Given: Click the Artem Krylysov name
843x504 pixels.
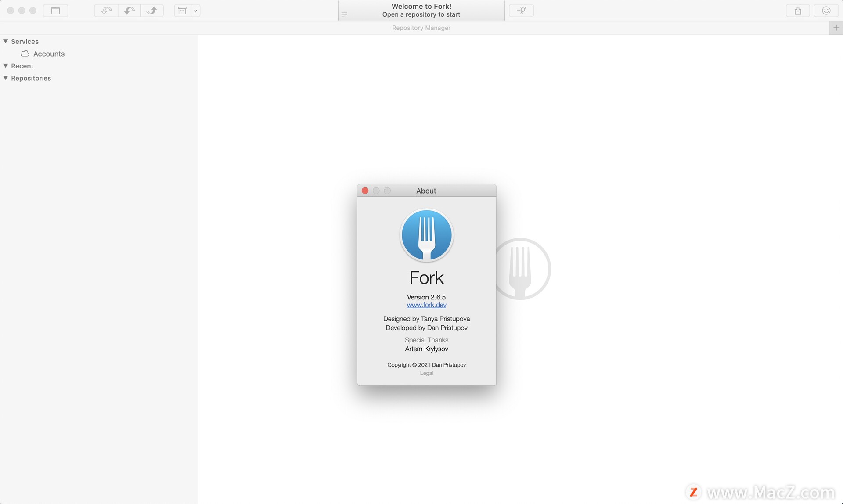Looking at the screenshot, I should (426, 349).
